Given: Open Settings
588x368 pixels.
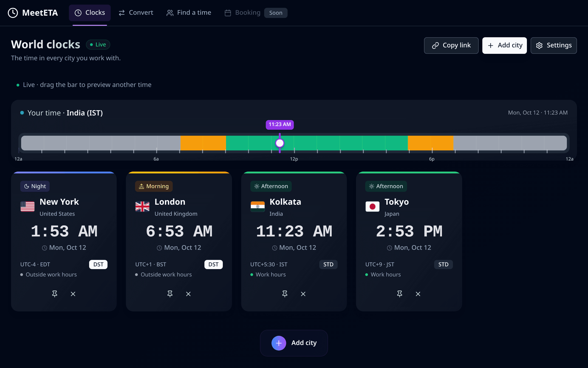Looking at the screenshot, I should [x=554, y=46].
